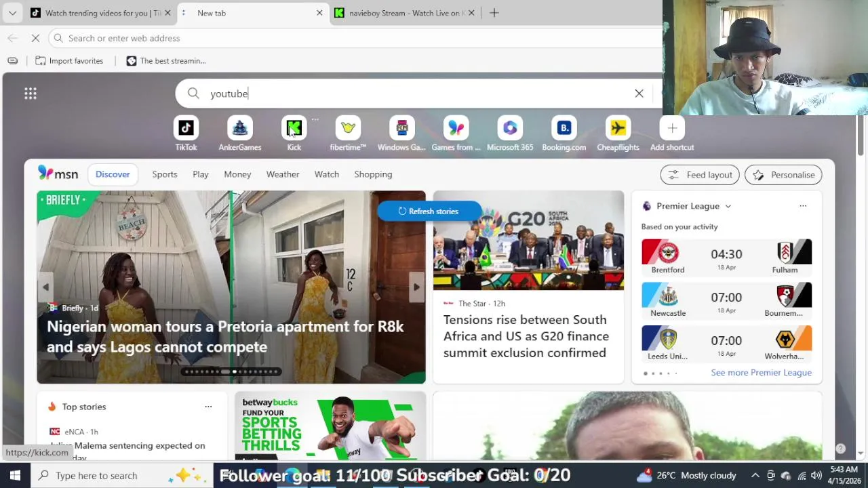Open the Cheapflights shortcut tile

(618, 134)
